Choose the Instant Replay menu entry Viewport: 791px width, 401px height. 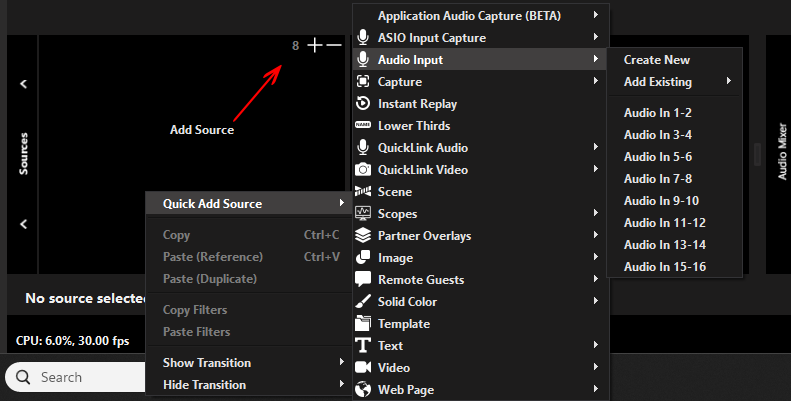481,104
